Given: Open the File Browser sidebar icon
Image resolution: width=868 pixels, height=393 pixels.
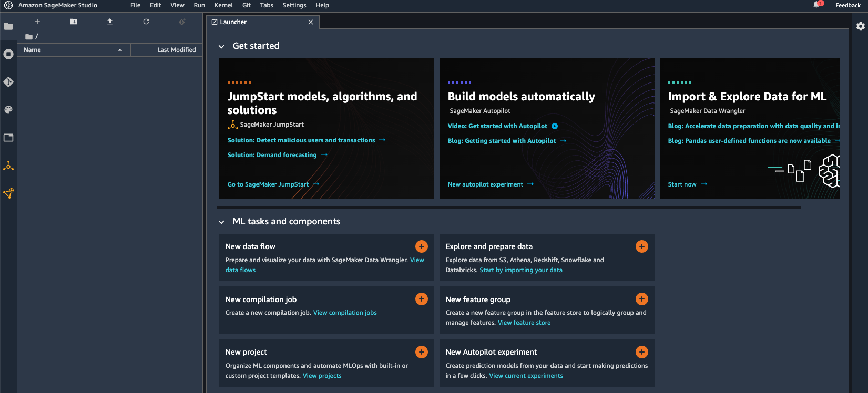Looking at the screenshot, I should (8, 26).
